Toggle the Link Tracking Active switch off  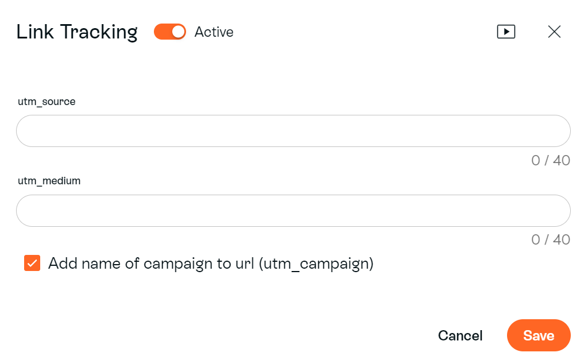click(x=170, y=32)
